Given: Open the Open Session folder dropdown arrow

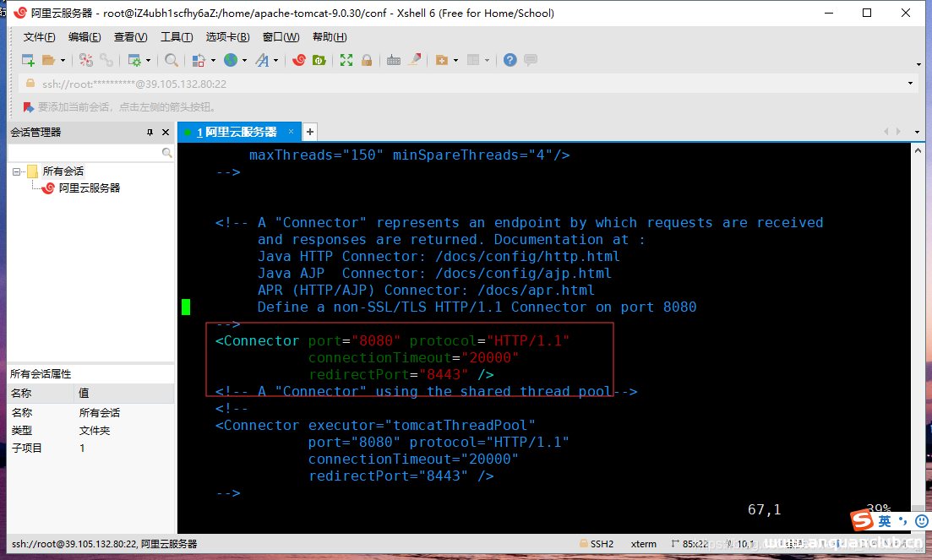Looking at the screenshot, I should [63, 61].
